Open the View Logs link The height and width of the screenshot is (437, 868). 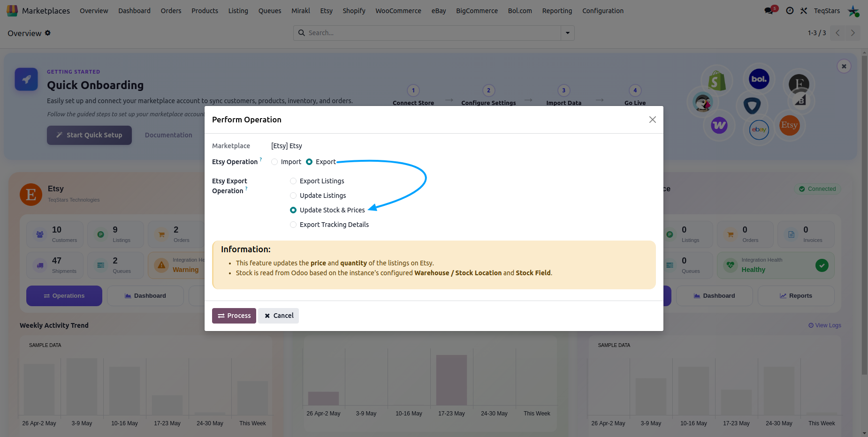824,325
